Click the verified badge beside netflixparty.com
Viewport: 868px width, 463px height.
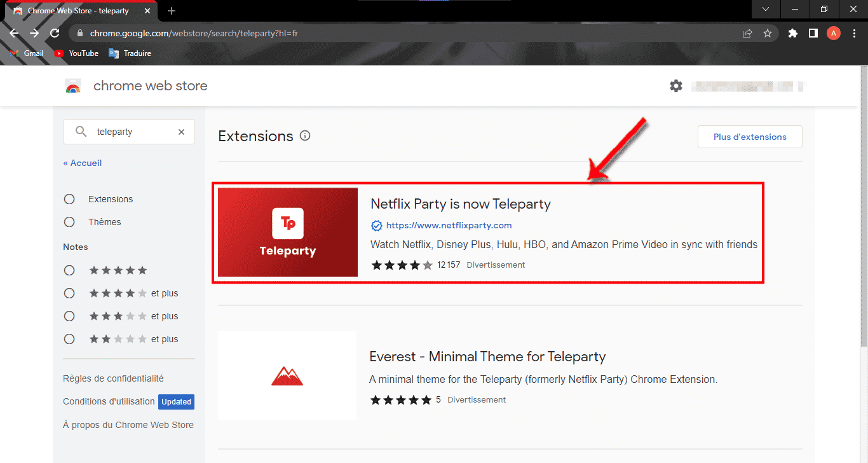point(377,225)
